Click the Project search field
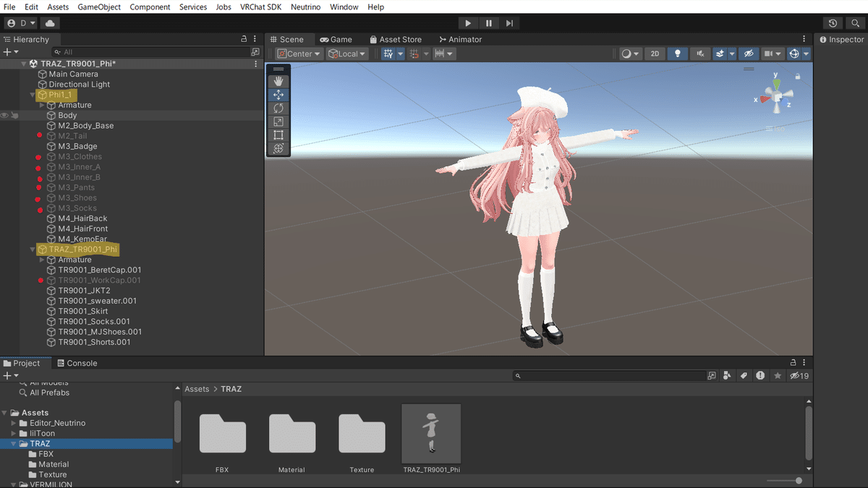868x488 pixels. [610, 376]
